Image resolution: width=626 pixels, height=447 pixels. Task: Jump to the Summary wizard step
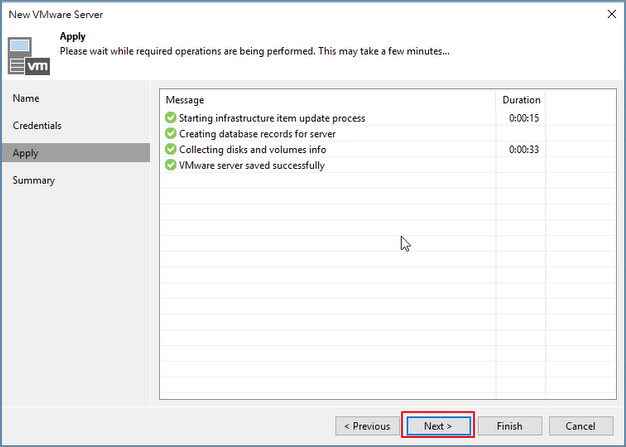pyautogui.click(x=34, y=180)
